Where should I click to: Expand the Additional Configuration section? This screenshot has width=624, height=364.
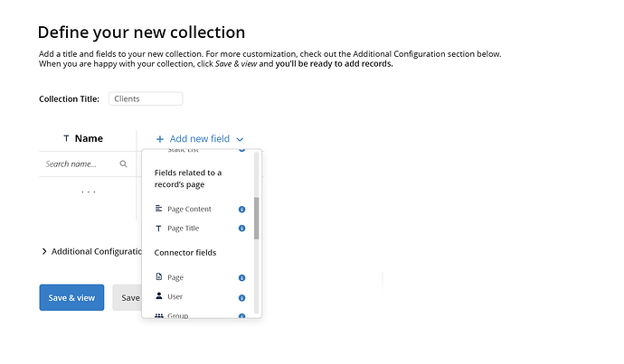coord(44,252)
